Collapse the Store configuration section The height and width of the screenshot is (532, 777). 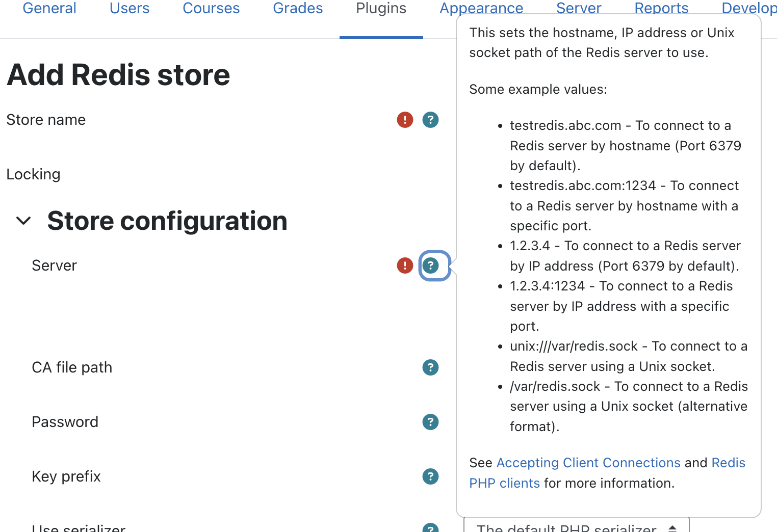23,221
